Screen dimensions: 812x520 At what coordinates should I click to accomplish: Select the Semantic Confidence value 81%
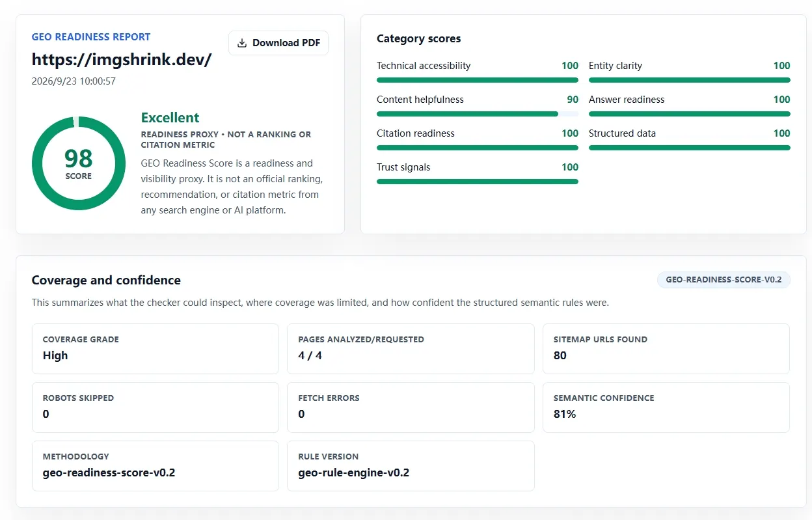565,414
